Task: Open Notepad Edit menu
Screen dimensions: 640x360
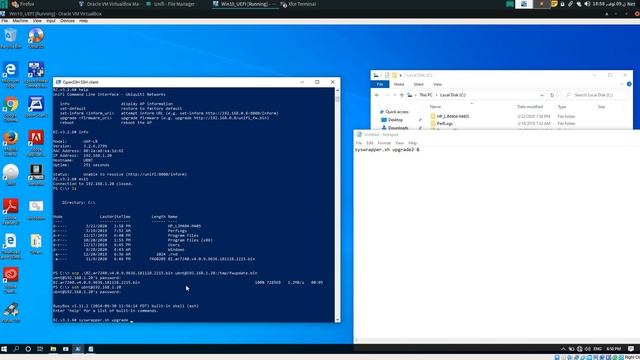Action: (x=370, y=143)
